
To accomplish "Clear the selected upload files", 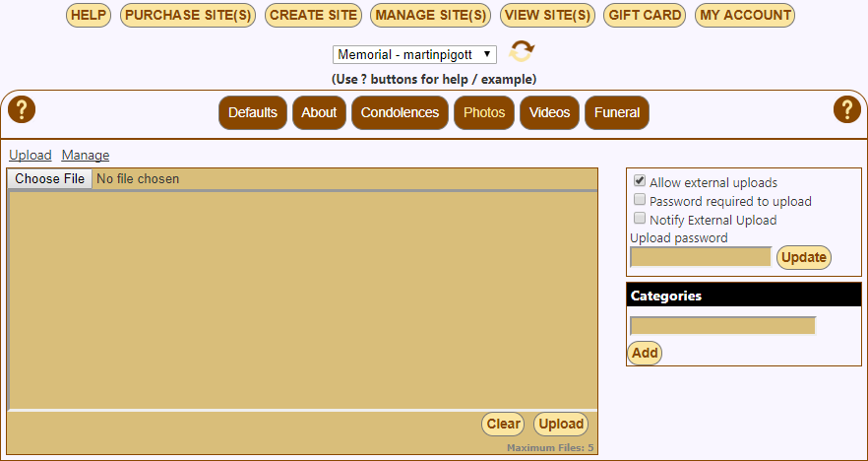I will point(503,425).
